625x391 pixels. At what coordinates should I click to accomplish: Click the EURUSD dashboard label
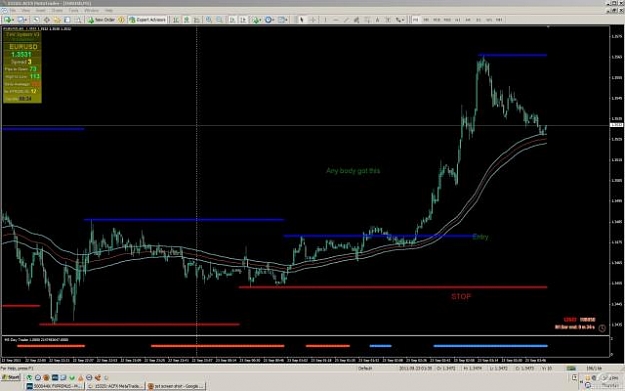tap(23, 47)
